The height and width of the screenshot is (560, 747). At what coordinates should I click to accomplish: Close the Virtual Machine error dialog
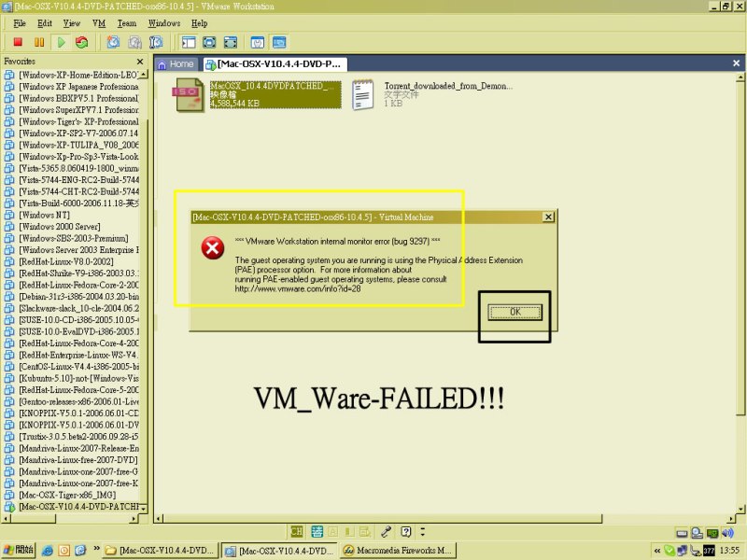click(x=548, y=217)
